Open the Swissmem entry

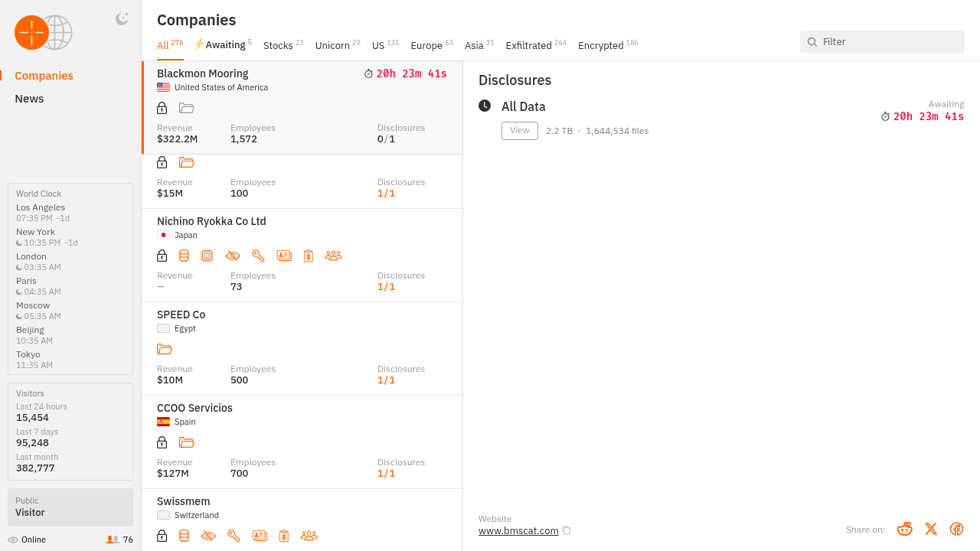[x=302, y=520]
